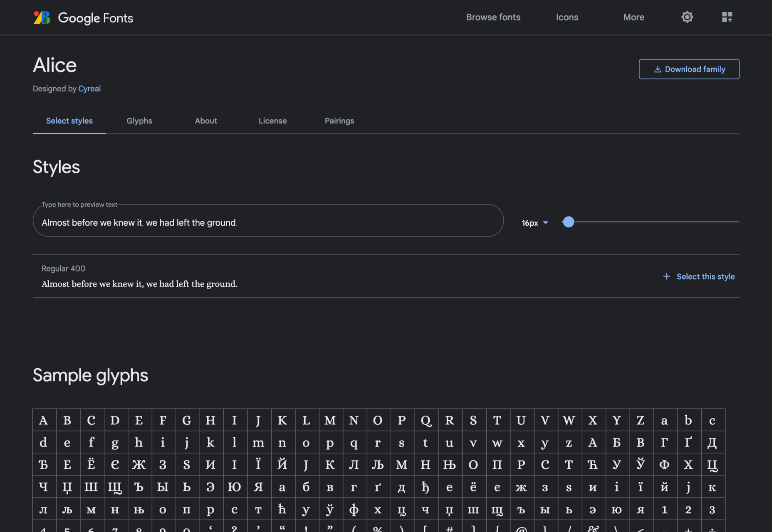772x532 pixels.
Task: Switch to the About tab
Action: pyautogui.click(x=206, y=121)
